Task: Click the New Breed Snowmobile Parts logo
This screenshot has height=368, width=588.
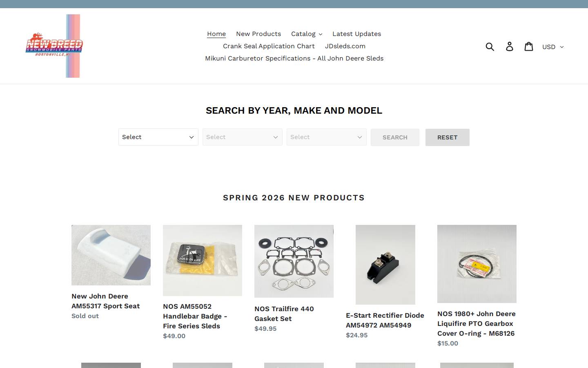Action: pyautogui.click(x=54, y=46)
